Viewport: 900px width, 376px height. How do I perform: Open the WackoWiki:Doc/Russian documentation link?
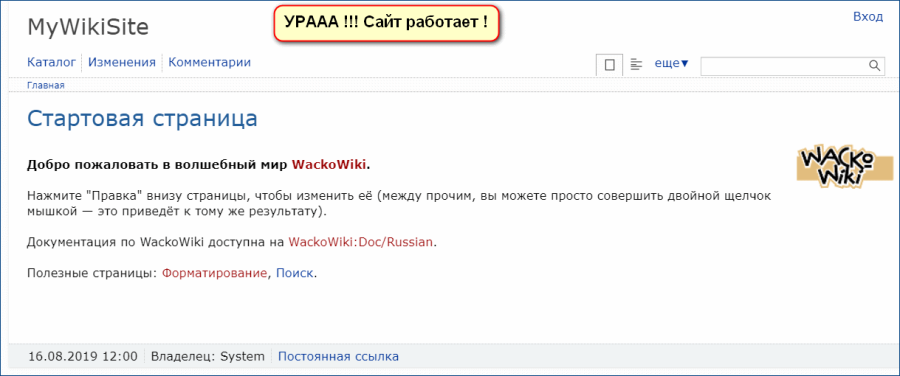tap(360, 242)
